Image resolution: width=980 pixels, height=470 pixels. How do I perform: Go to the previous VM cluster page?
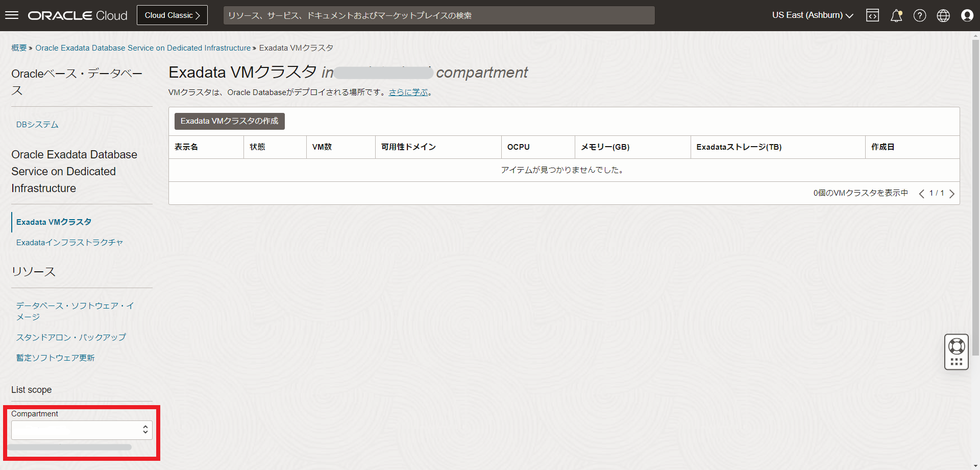point(921,194)
